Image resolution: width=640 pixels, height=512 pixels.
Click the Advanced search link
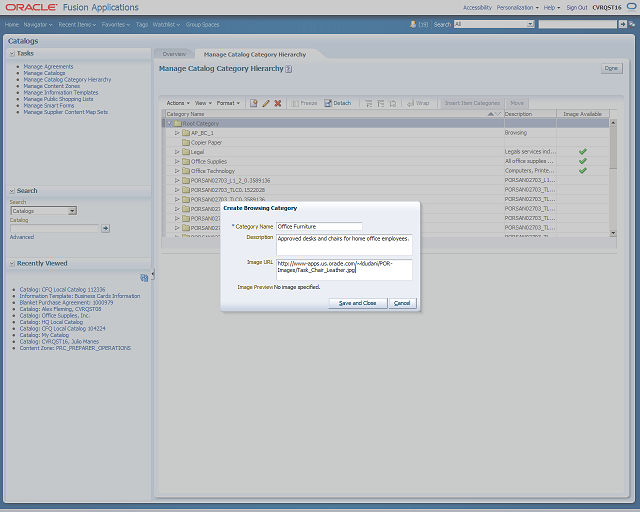point(22,237)
